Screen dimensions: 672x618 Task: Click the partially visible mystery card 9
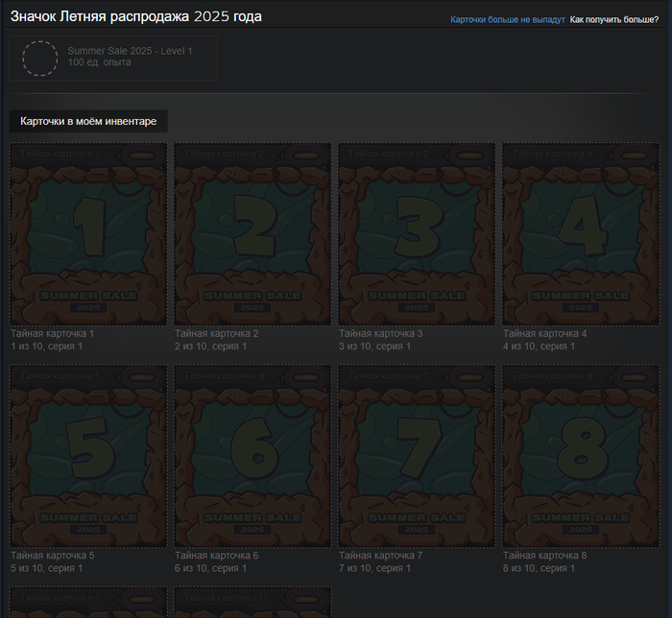point(88,603)
